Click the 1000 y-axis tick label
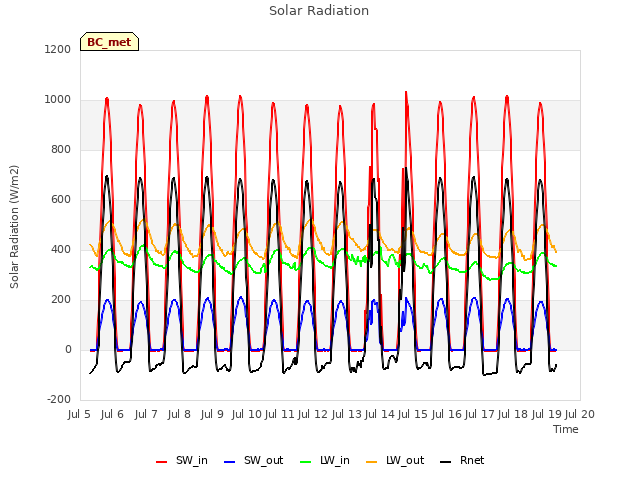The height and width of the screenshot is (480, 640). (58, 100)
